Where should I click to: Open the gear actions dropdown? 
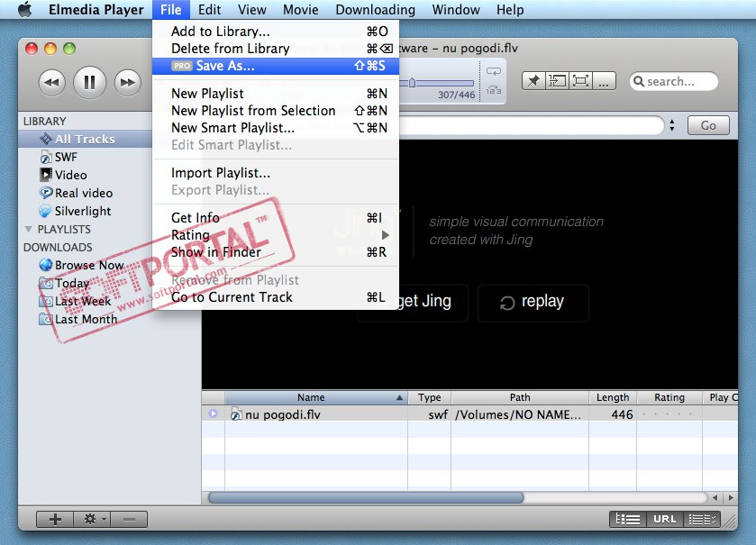pos(92,519)
